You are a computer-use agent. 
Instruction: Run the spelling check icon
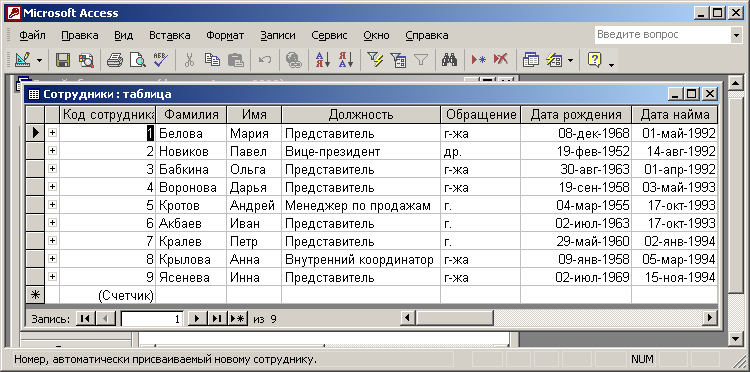(x=161, y=60)
